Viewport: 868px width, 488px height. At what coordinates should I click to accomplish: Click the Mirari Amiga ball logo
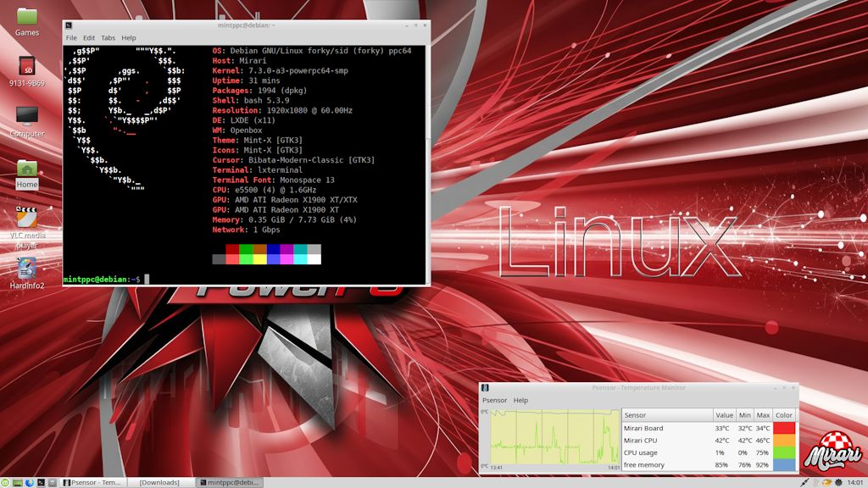click(x=833, y=452)
